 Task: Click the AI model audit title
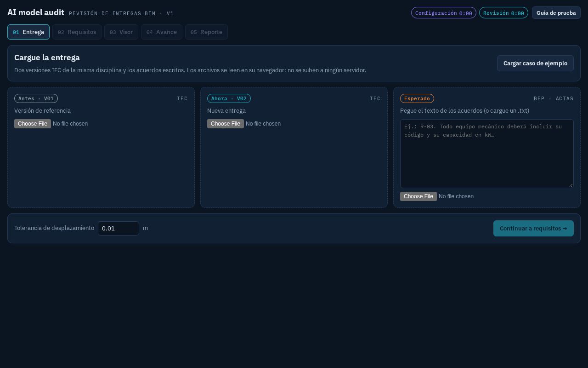36,13
